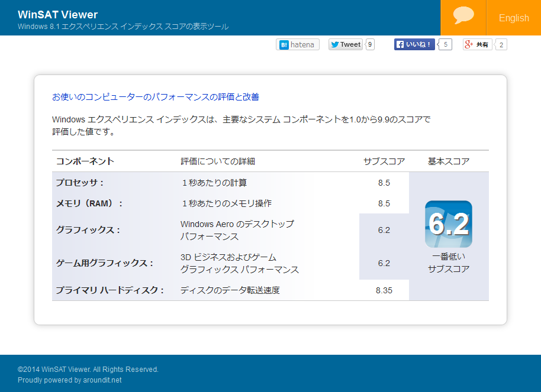Click the サブスコア column header
541x392 pixels.
click(384, 161)
